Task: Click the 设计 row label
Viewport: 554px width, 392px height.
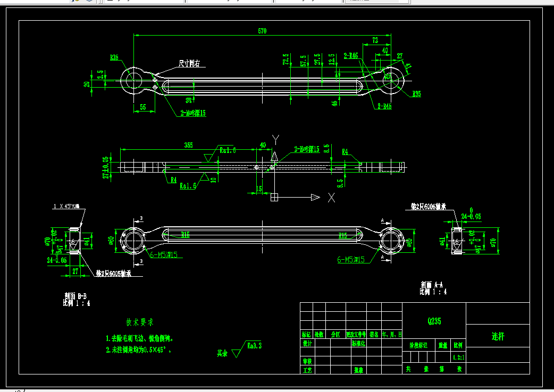Action: pyautogui.click(x=307, y=343)
